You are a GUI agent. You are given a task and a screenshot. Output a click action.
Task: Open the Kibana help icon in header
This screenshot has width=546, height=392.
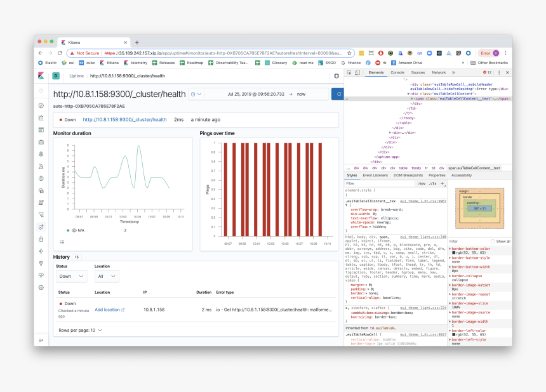336,75
